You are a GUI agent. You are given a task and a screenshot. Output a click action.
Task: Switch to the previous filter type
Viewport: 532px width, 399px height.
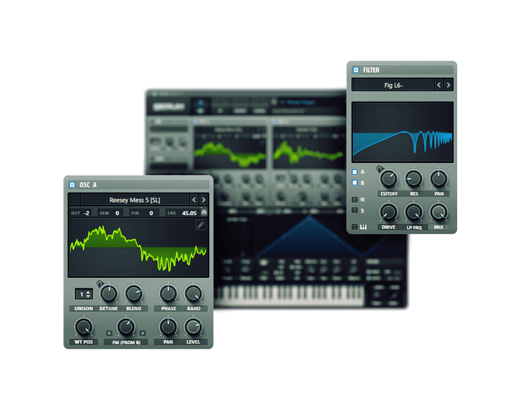click(439, 85)
